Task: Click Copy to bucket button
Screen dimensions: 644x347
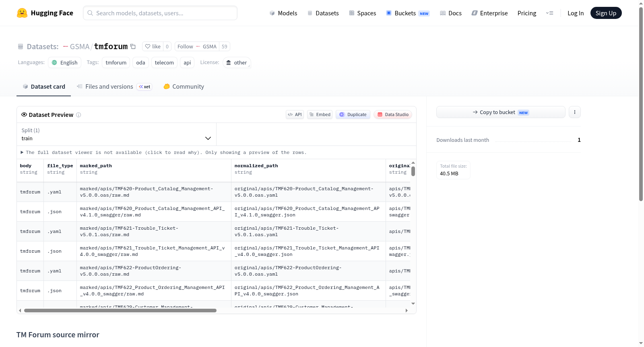Action: [501, 112]
